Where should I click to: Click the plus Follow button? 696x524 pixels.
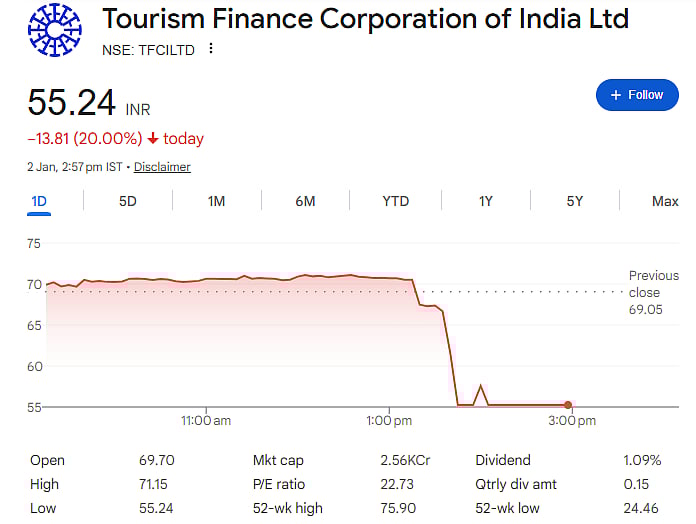[x=636, y=95]
